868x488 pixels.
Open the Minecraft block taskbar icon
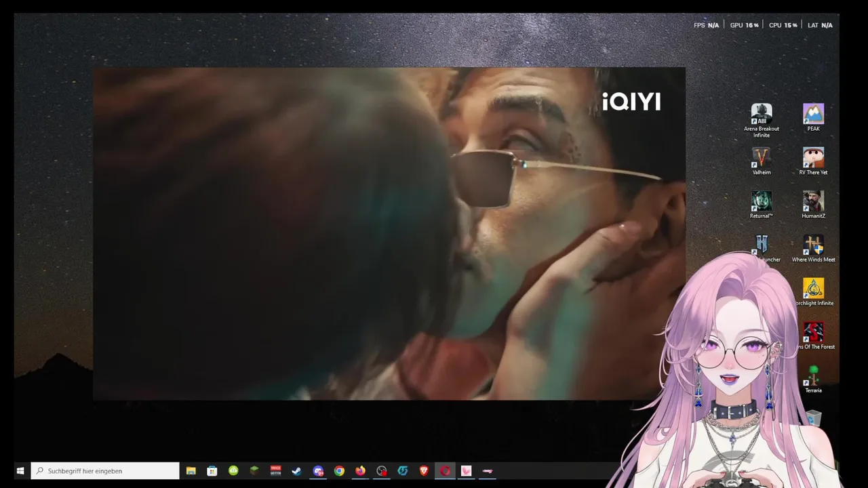[x=254, y=470]
